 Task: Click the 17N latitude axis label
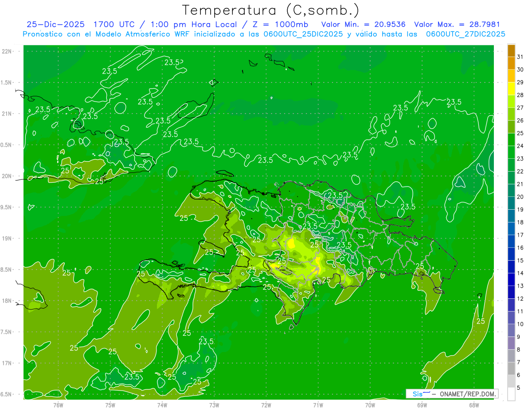pos(7,363)
